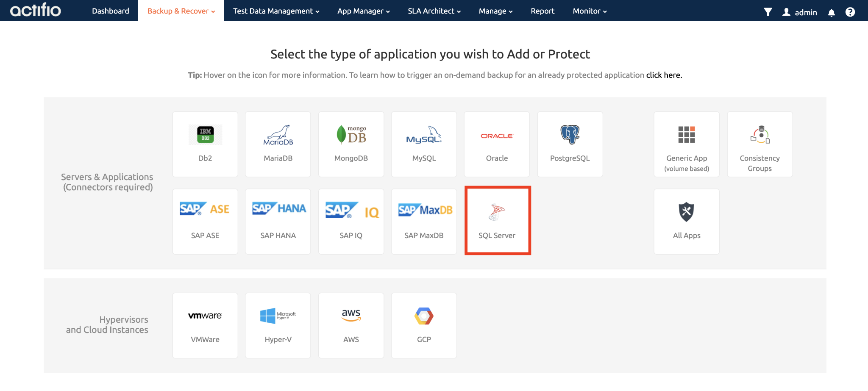Choose the SAP ASE application tile
The image size is (868, 391).
click(x=205, y=222)
